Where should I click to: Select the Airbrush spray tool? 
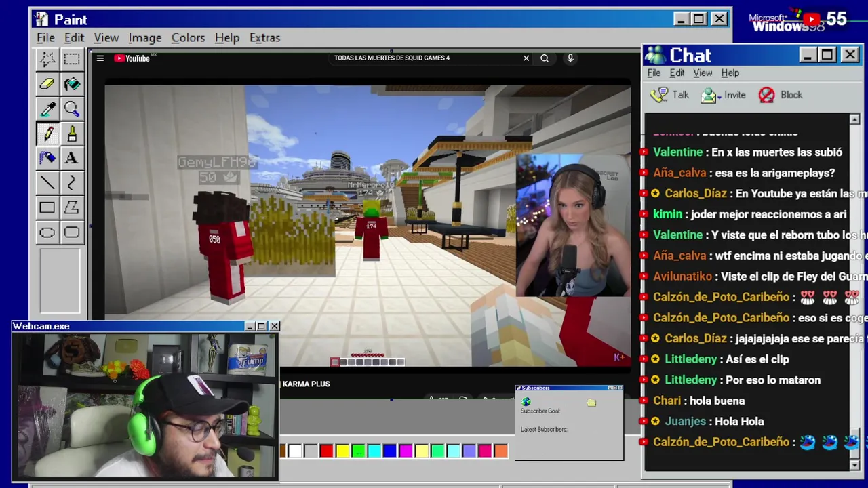pyautogui.click(x=47, y=158)
